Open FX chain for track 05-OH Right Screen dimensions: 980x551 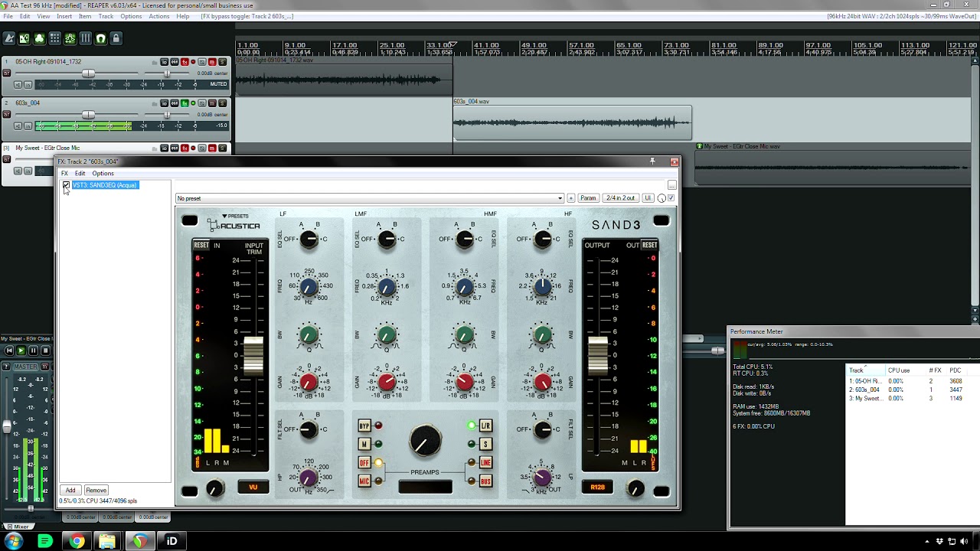pyautogui.click(x=185, y=62)
